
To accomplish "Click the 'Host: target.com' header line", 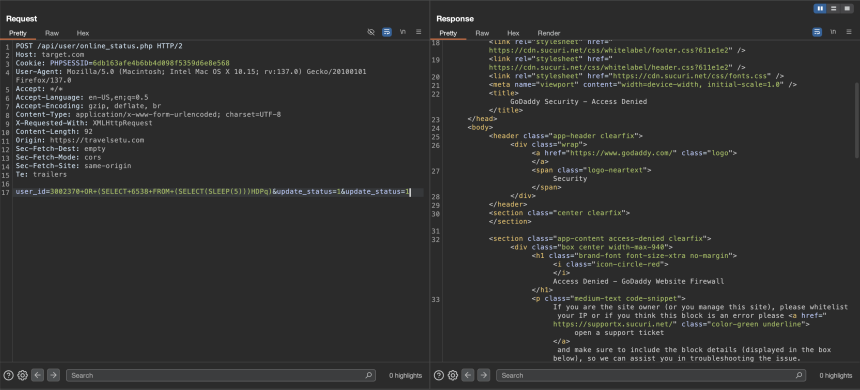I will (50, 55).
